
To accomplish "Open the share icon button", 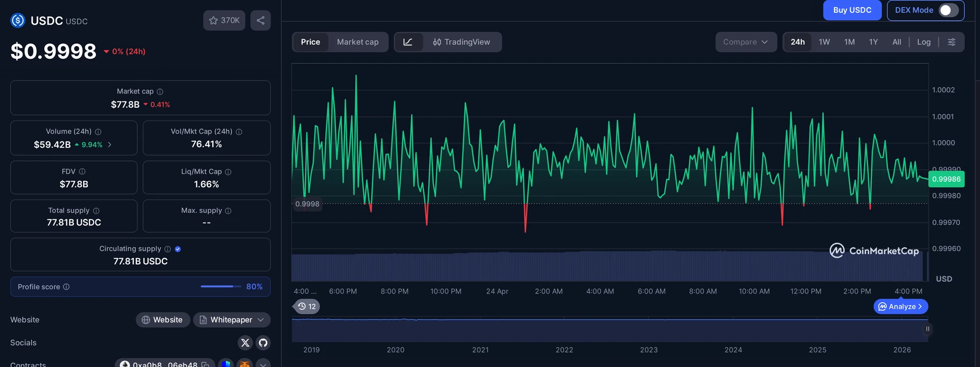I will coord(260,20).
